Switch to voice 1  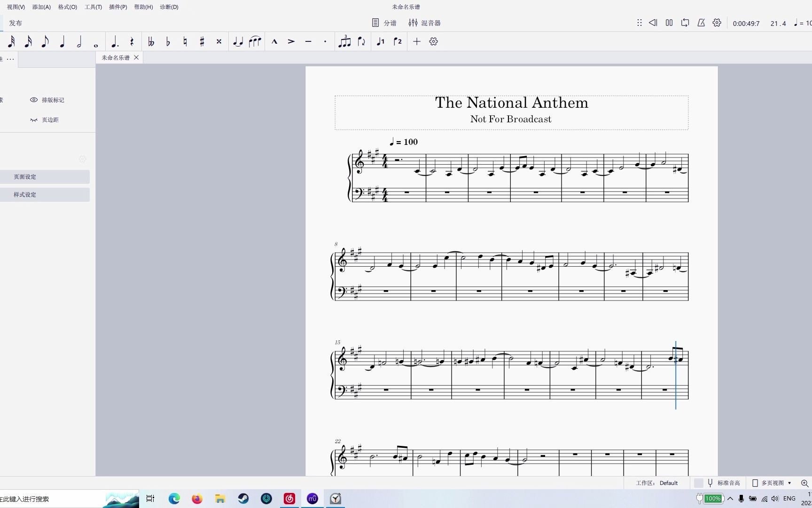tap(381, 42)
